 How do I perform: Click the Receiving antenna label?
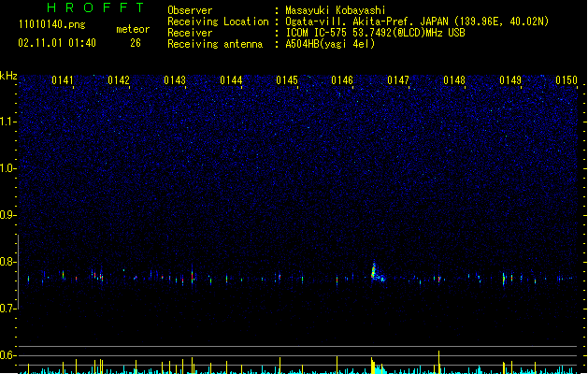click(x=215, y=44)
